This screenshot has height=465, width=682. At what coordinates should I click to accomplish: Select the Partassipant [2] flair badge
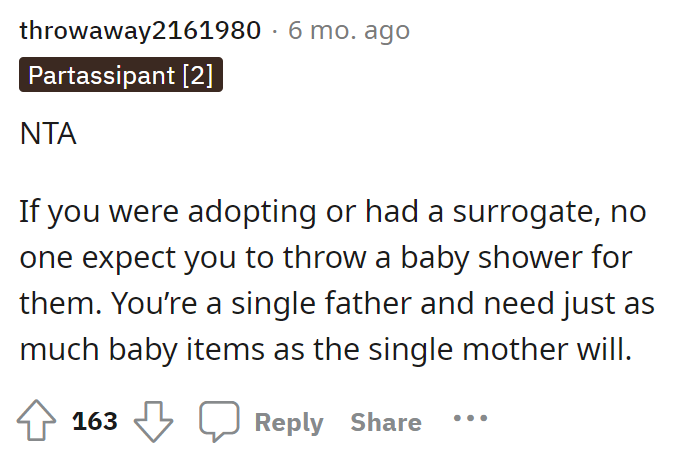pos(121,76)
